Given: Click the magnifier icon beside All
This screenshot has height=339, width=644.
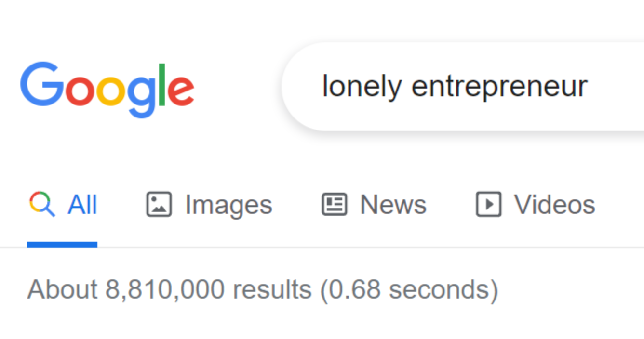Looking at the screenshot, I should coord(42,204).
